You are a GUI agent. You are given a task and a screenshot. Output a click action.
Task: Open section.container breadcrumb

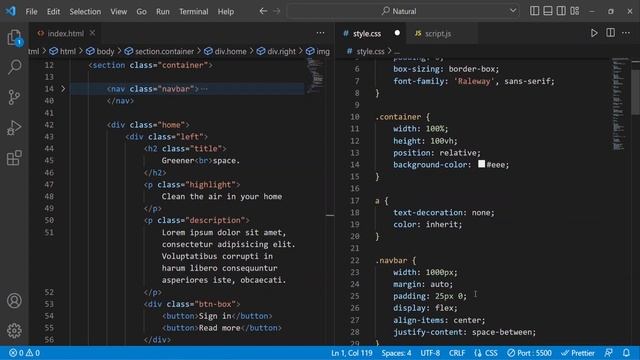point(159,51)
